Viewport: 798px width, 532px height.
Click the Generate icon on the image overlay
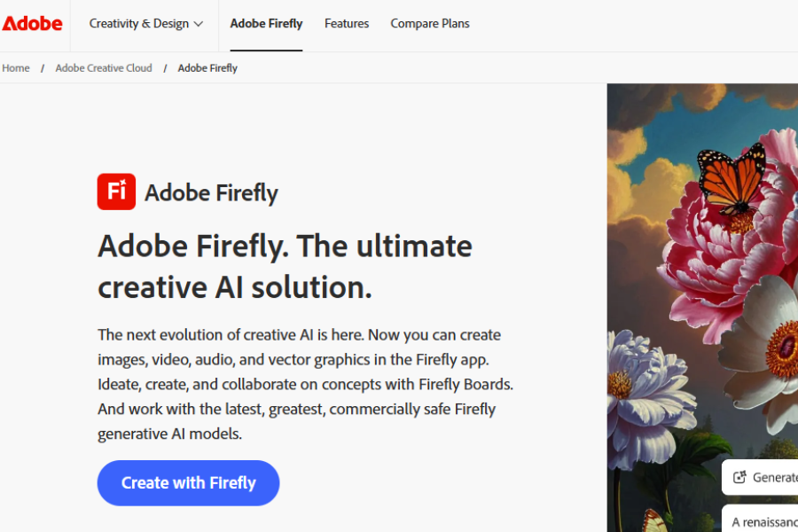[739, 477]
